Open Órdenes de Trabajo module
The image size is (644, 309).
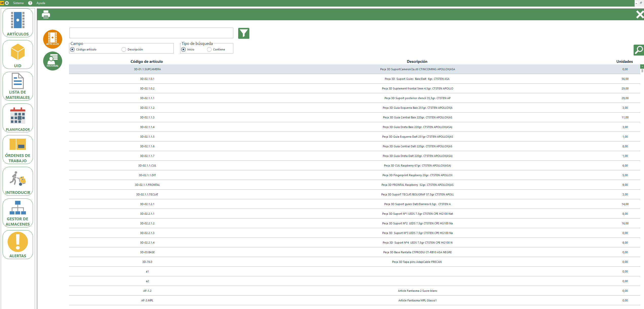pos(18,150)
